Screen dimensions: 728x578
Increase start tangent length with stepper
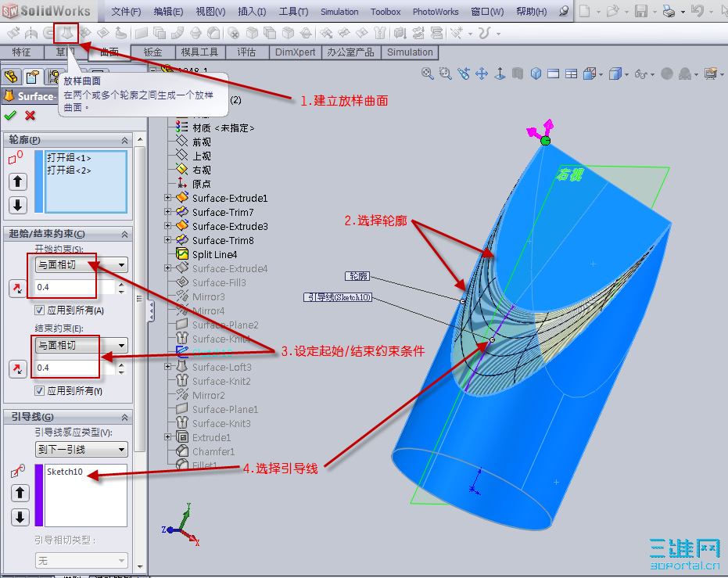point(121,284)
